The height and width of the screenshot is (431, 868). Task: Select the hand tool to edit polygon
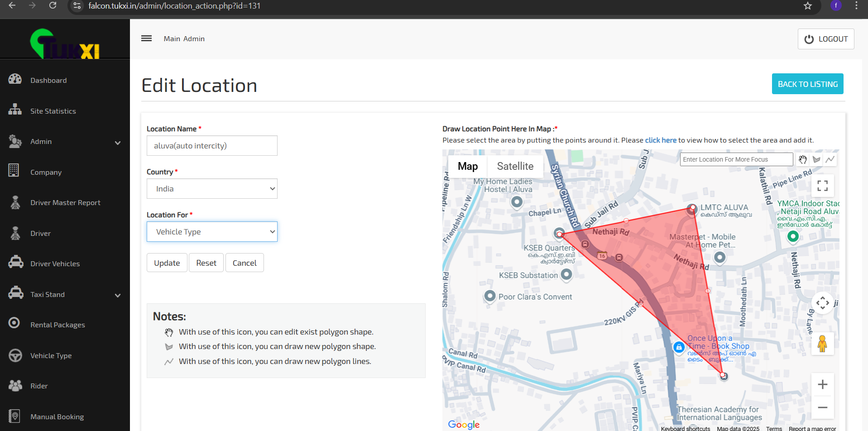coord(803,159)
